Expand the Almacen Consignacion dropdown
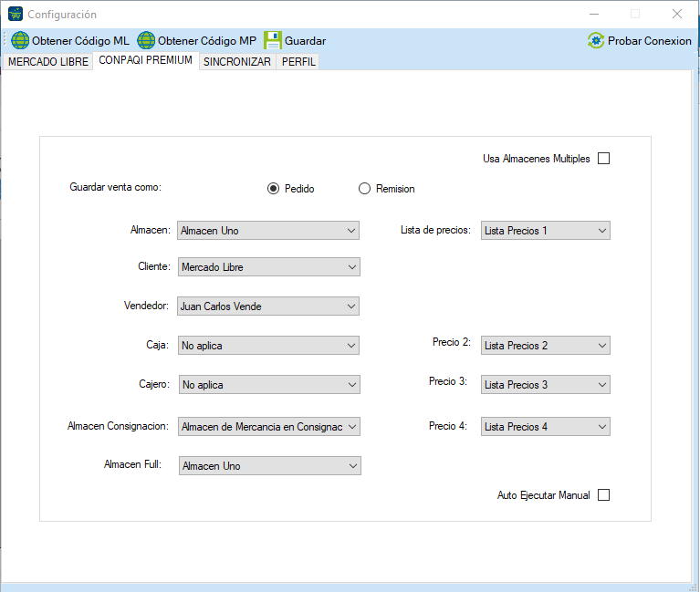Viewport: 700px width, 592px height. tap(269, 427)
